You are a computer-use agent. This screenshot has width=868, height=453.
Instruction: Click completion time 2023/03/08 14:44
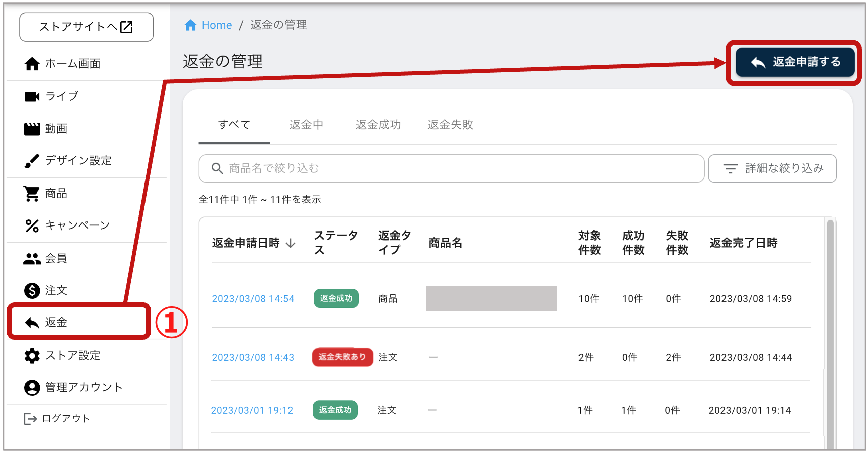click(x=751, y=358)
